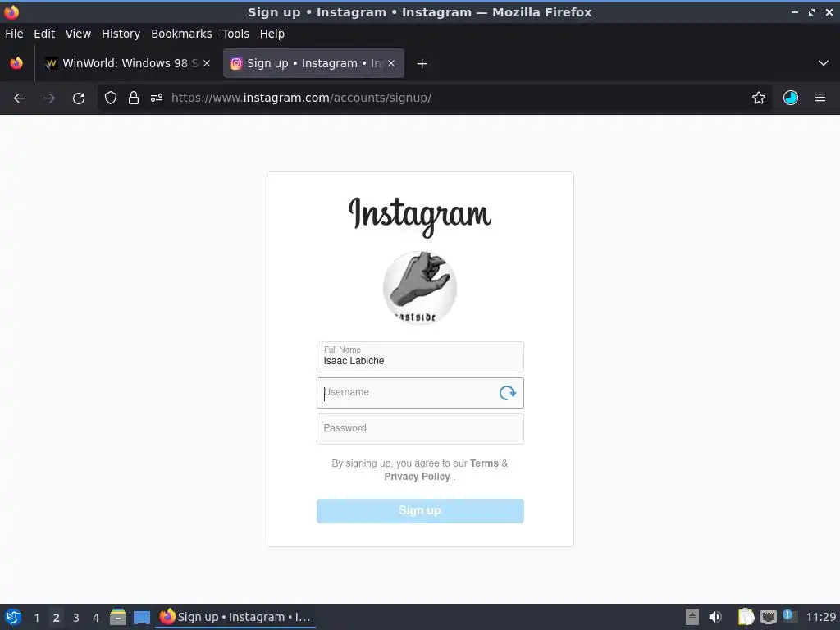
Task: Click the Instagram logo wordmark
Action: [420, 217]
